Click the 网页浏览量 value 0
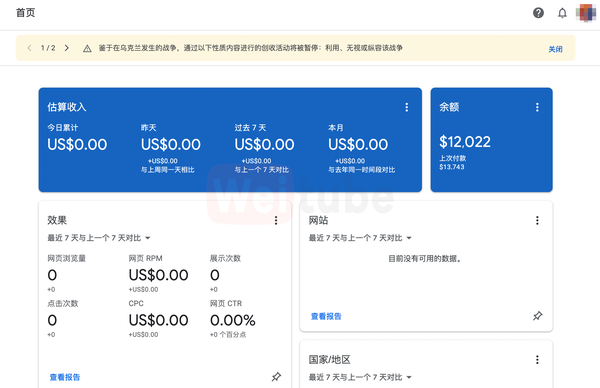Viewport: 600px width, 388px height. pyautogui.click(x=52, y=275)
